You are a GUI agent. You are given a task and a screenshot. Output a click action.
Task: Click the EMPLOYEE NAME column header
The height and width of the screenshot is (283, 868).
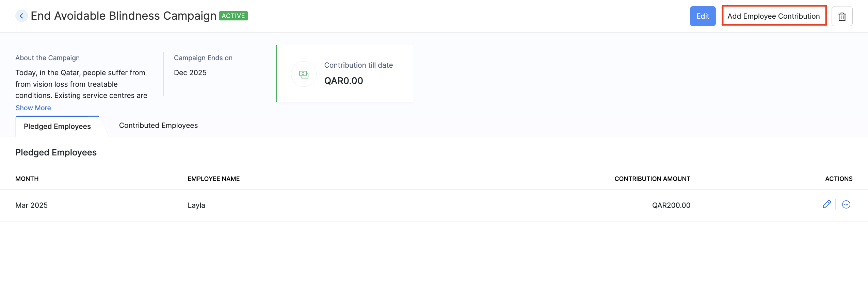click(213, 179)
